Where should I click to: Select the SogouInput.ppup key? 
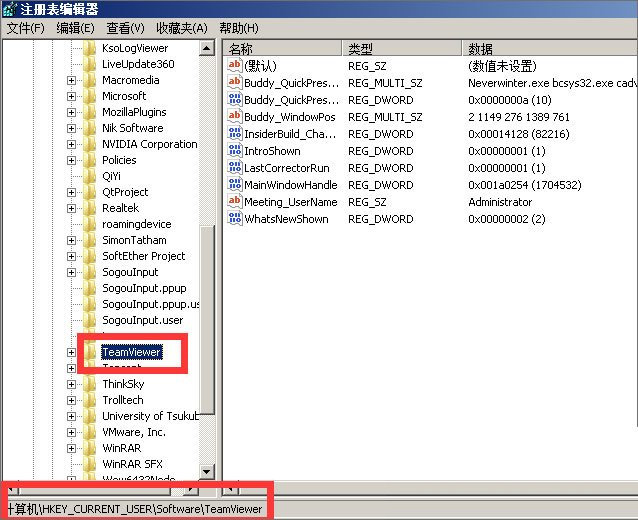coord(144,288)
